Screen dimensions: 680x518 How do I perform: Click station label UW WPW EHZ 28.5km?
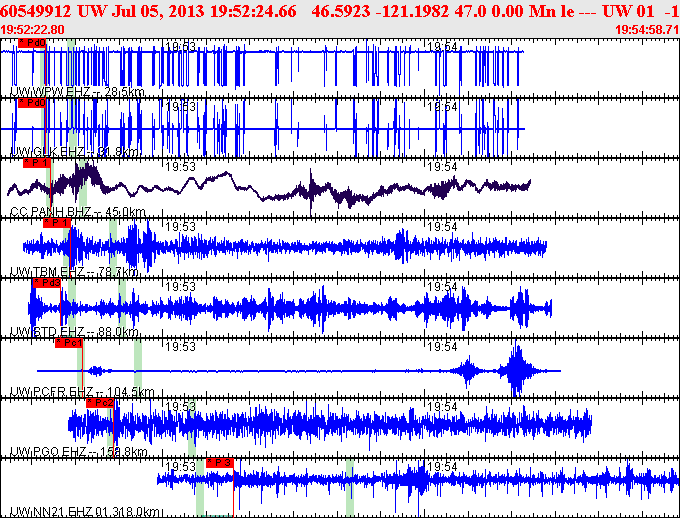click(77, 92)
